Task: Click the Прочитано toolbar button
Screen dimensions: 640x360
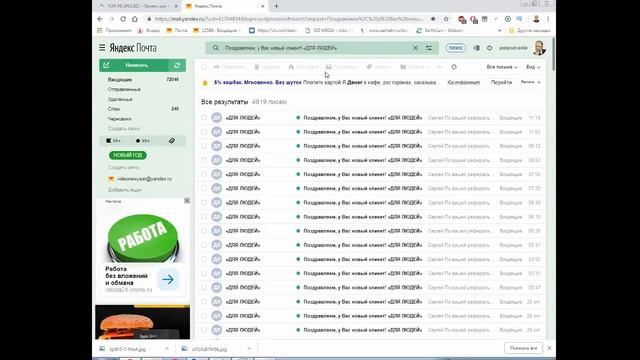Action: (x=342, y=67)
